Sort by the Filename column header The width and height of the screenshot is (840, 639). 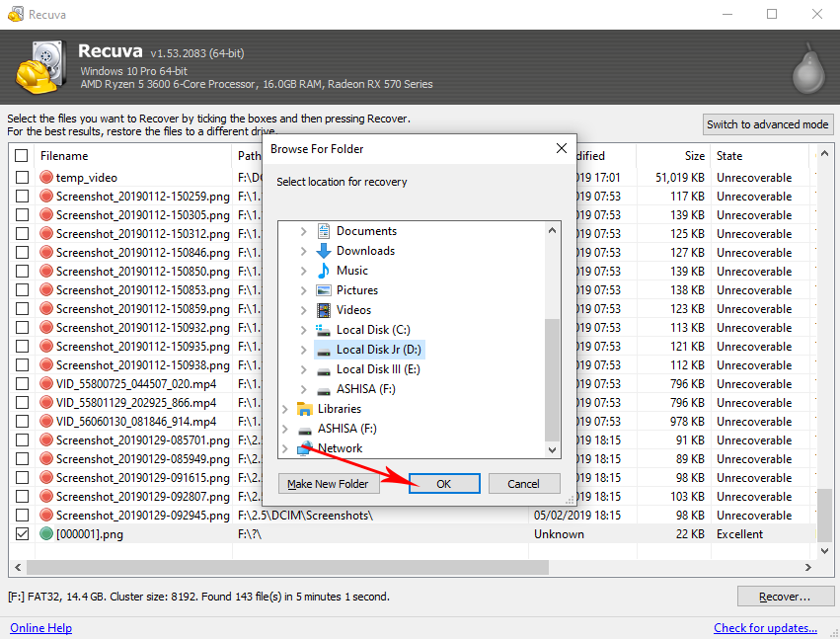click(x=134, y=155)
